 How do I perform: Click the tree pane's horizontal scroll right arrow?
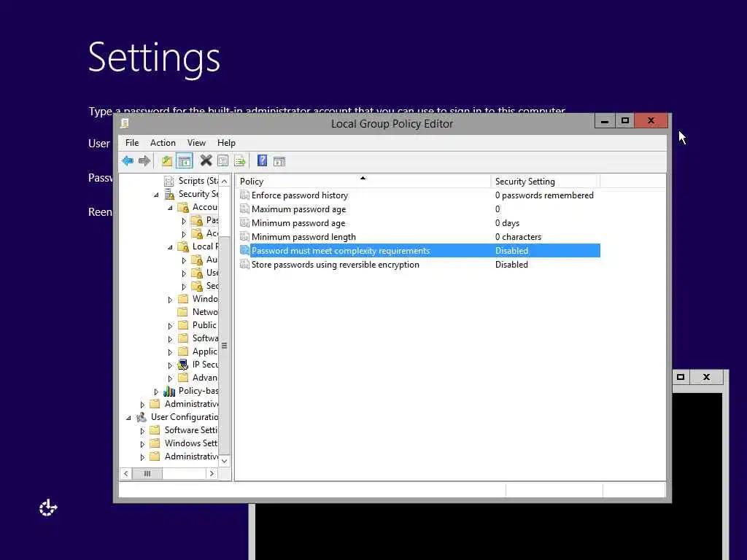(x=212, y=473)
